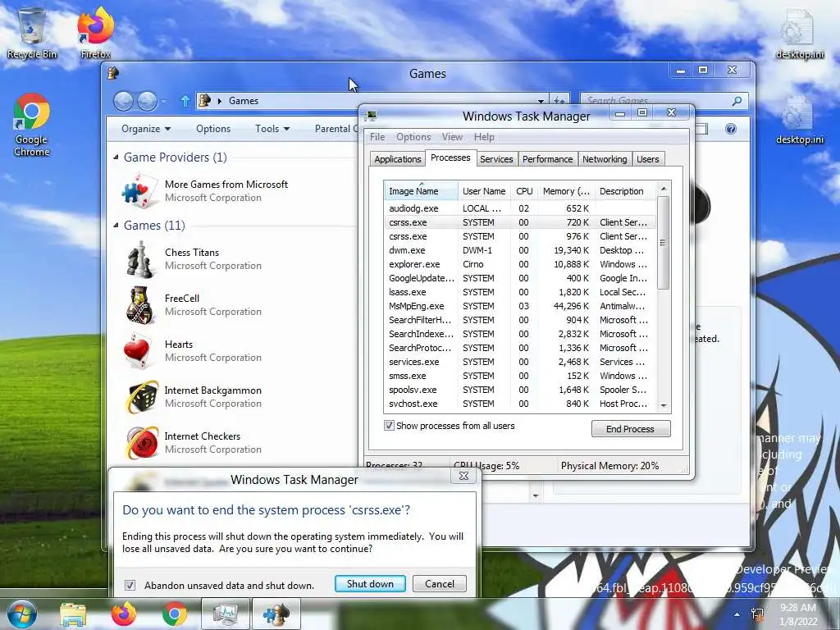Sort by Image Name column header
This screenshot has height=630, width=840.
point(421,191)
